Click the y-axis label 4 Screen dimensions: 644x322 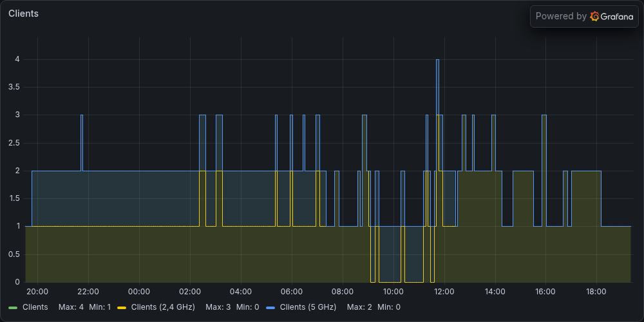pyautogui.click(x=17, y=59)
